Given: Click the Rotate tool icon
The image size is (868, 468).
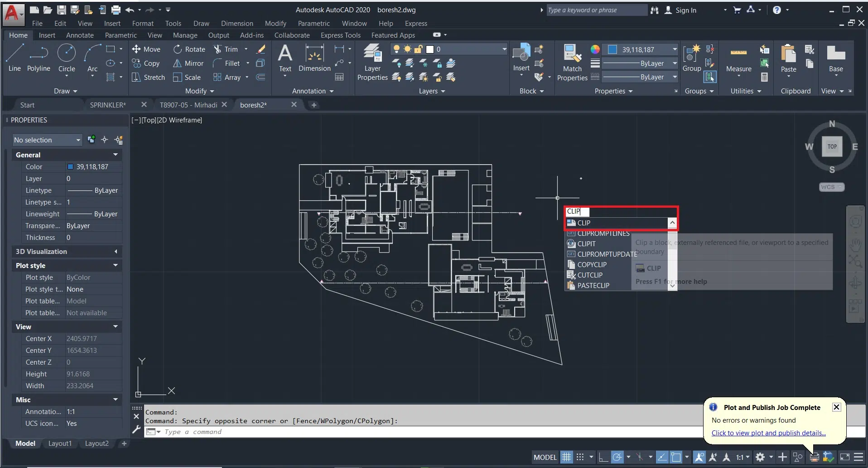Looking at the screenshot, I should [178, 49].
